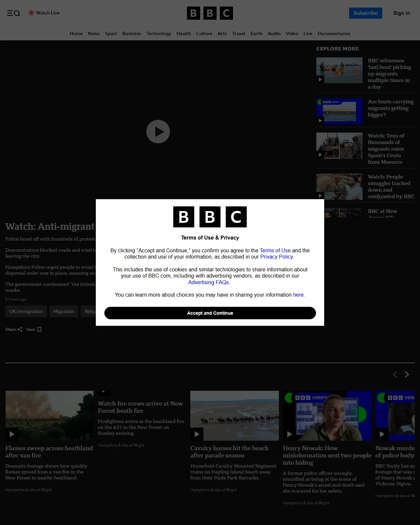Open the menu and search icon
The height and width of the screenshot is (525, 420).
(x=13, y=13)
